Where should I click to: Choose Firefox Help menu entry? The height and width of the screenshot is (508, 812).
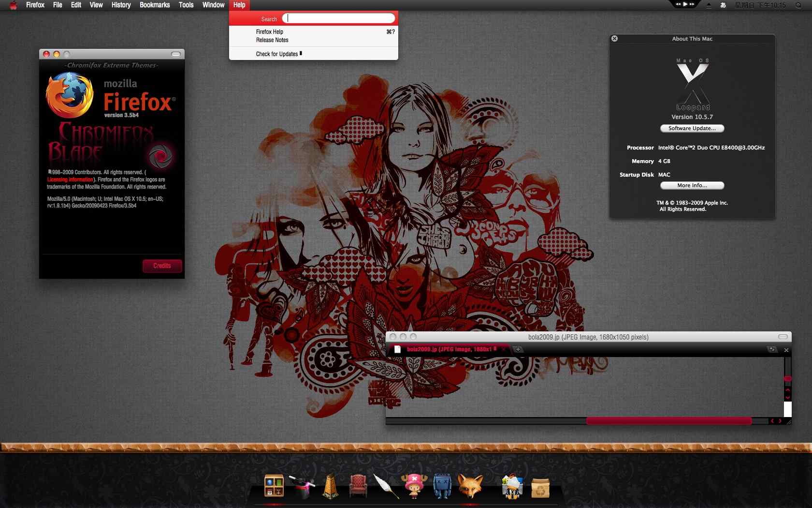314,31
